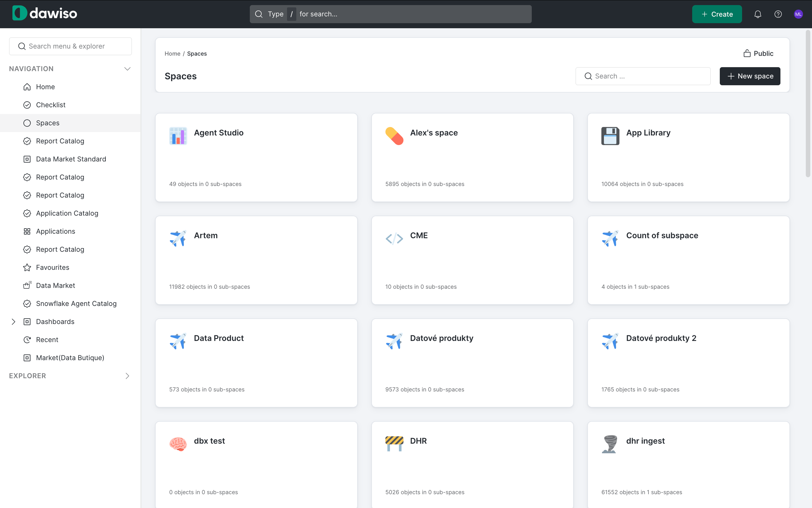This screenshot has height=508, width=812.
Task: Click '11982 objects in 0 sub-spaces' text
Action: [x=209, y=286]
